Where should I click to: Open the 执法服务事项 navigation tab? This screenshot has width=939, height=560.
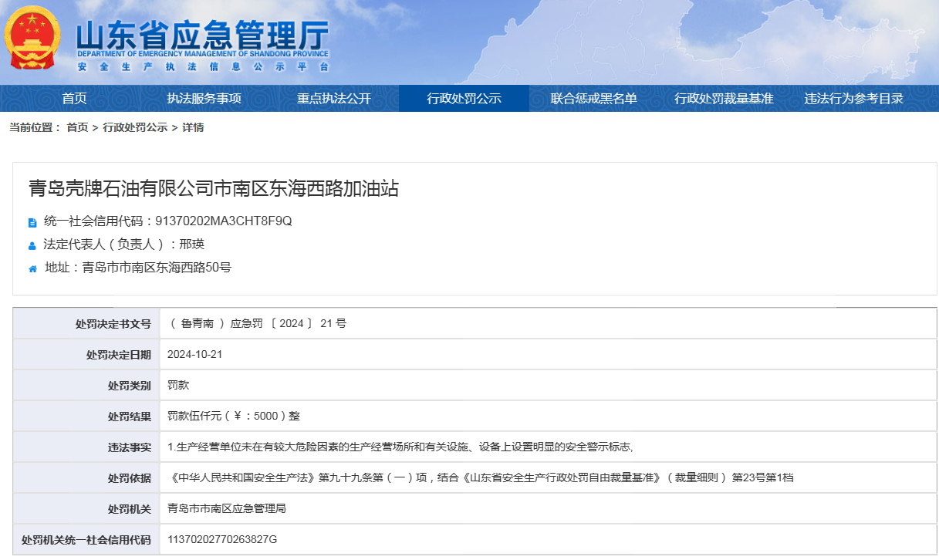(204, 98)
